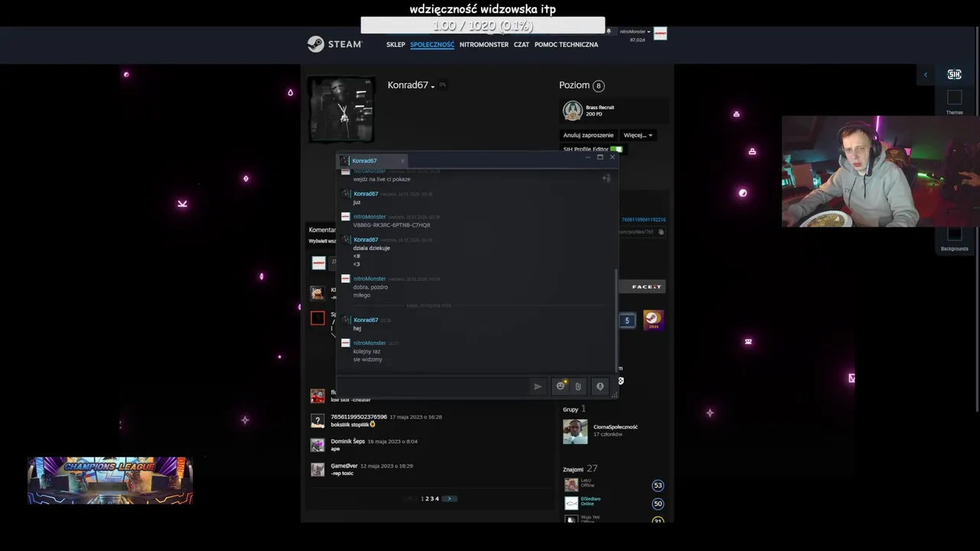Open the SIH extension panel icon
This screenshot has height=551, width=980.
coord(954,74)
